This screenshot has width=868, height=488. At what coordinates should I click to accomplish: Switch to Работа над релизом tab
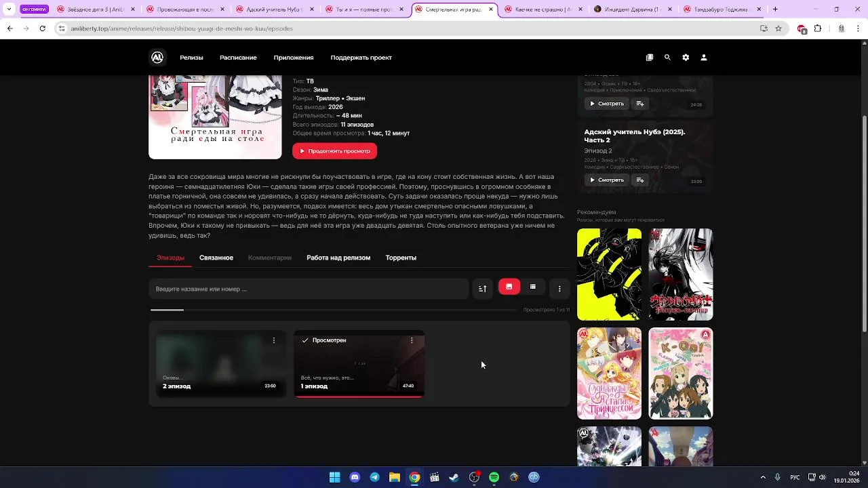[338, 258]
